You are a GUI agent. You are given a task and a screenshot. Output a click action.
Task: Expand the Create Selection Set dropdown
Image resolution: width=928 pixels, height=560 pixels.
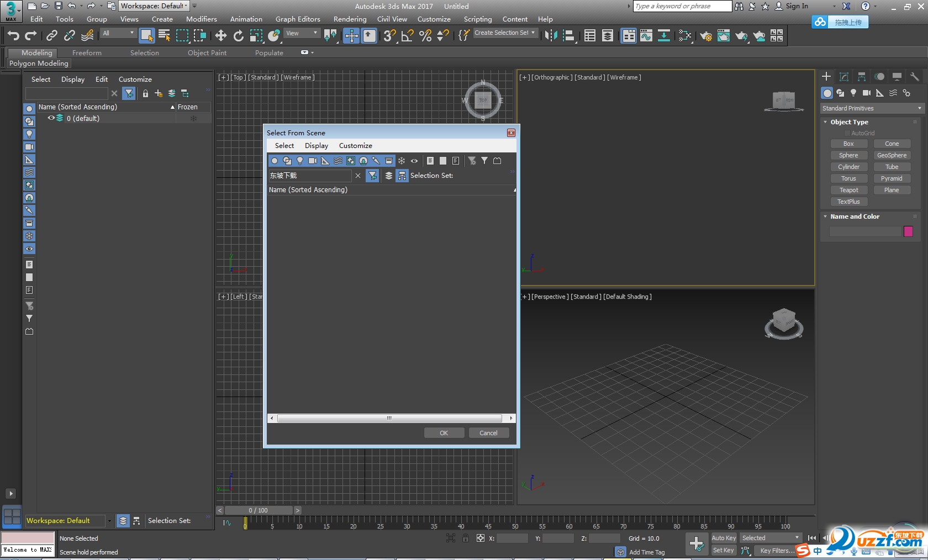531,33
